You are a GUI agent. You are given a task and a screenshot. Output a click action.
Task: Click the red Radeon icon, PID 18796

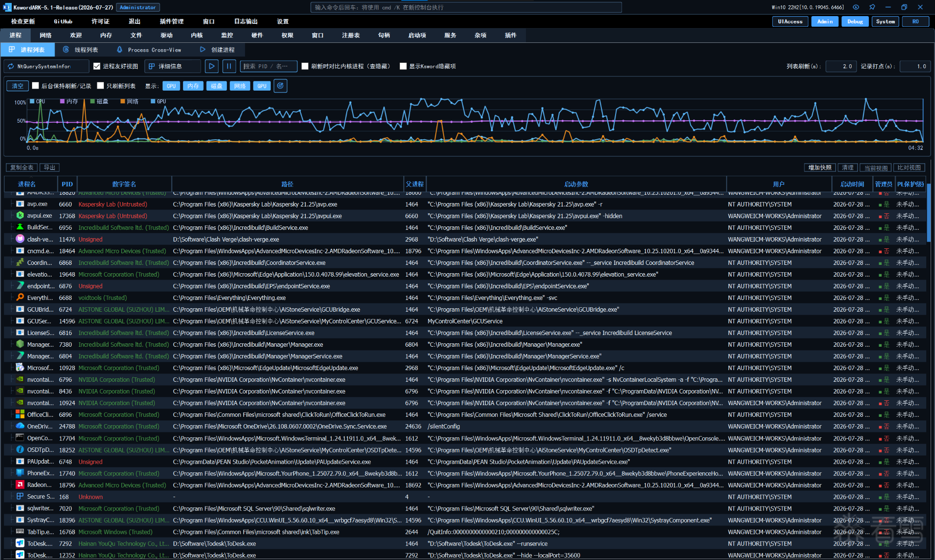20,485
